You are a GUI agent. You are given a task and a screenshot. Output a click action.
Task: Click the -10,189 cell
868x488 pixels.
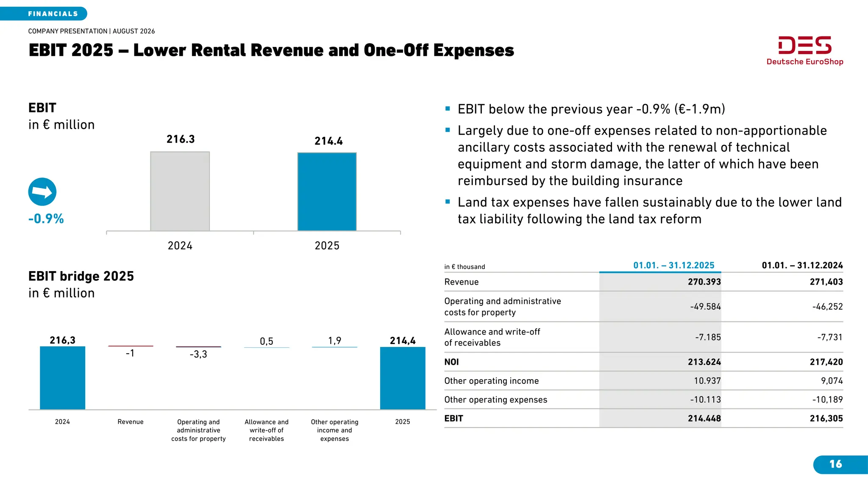(828, 400)
